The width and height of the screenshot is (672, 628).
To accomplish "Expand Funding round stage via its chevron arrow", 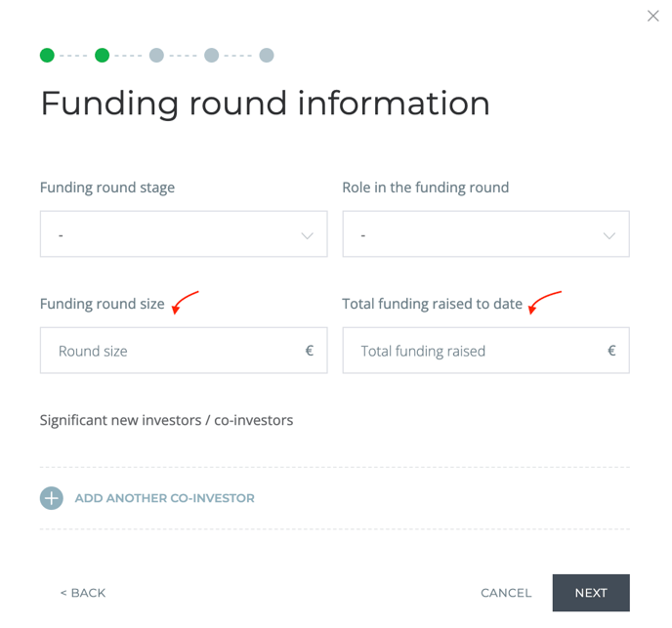I will click(308, 235).
